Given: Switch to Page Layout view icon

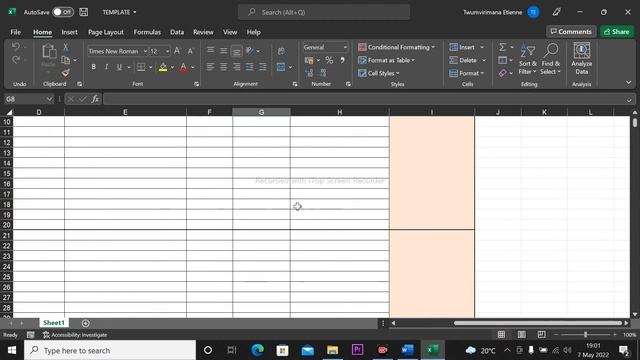Looking at the screenshot, I should pyautogui.click(x=522, y=335).
